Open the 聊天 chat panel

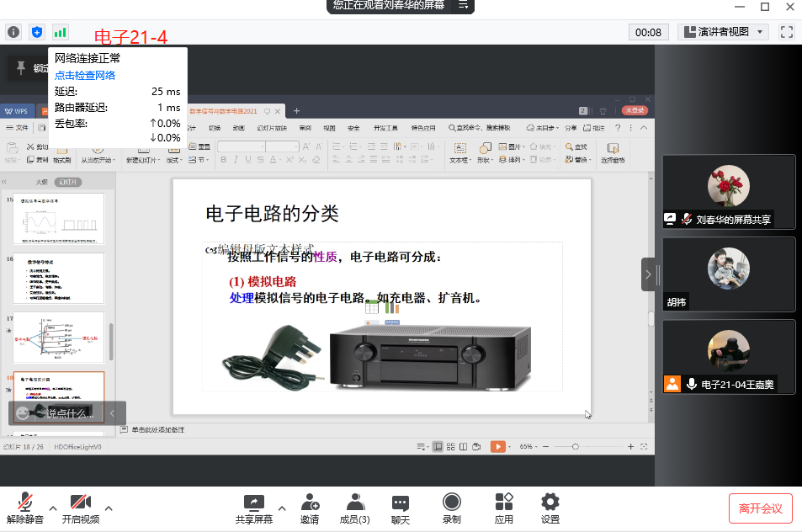point(401,508)
